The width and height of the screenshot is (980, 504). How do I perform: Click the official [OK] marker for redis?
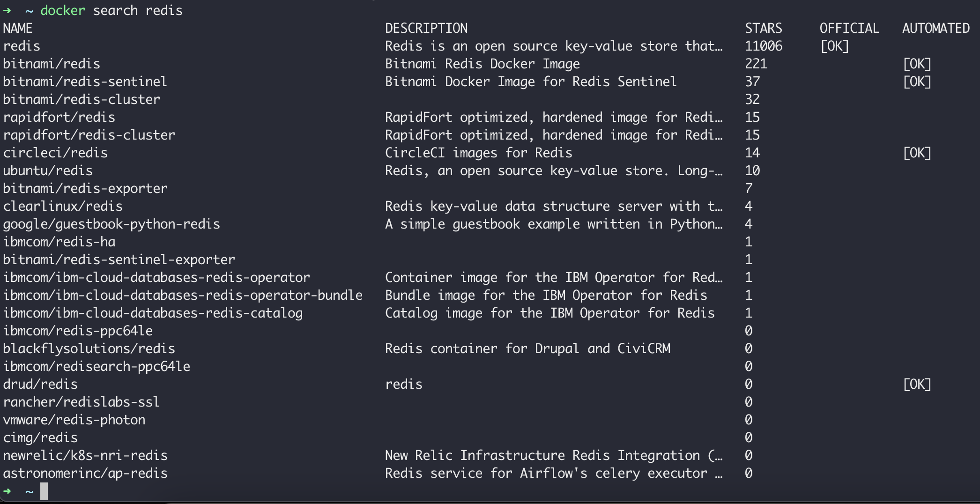tap(835, 46)
